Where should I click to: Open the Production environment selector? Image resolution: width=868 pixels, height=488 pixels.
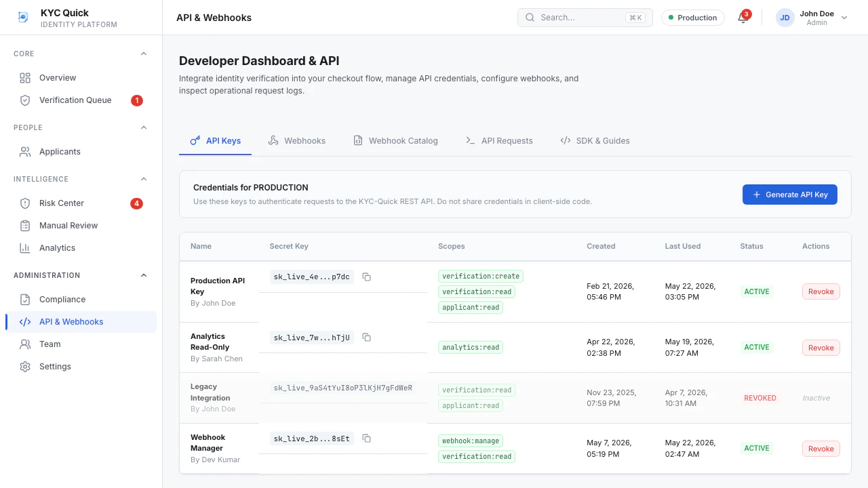click(x=693, y=18)
